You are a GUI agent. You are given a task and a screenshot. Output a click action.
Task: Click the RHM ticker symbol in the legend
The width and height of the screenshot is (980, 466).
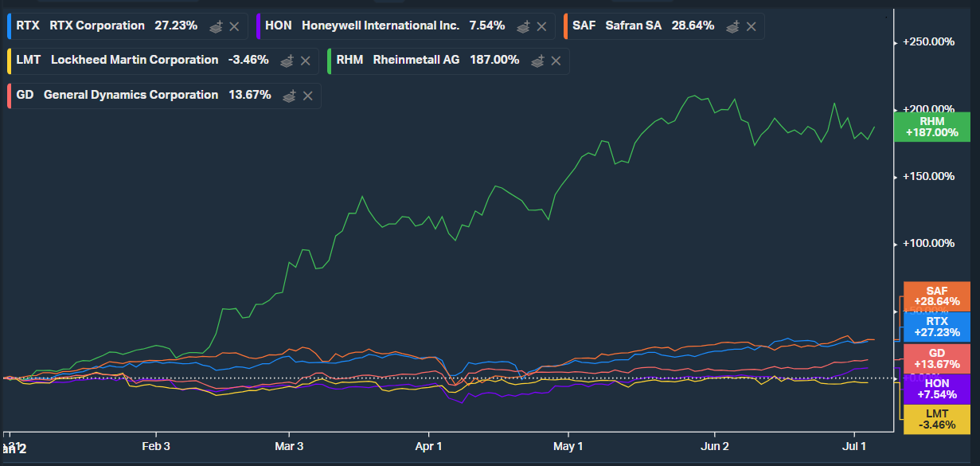349,60
